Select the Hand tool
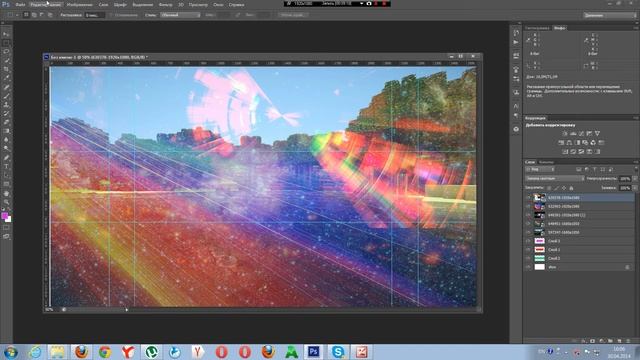The image size is (640, 360). tap(6, 193)
